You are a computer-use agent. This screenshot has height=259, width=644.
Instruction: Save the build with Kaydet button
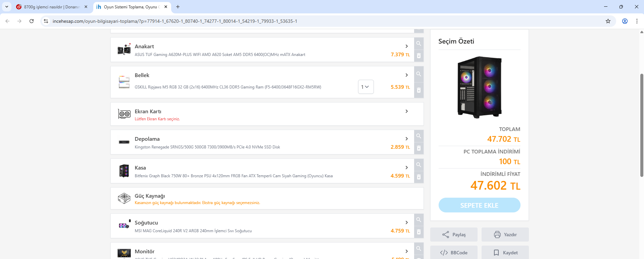[x=505, y=253]
